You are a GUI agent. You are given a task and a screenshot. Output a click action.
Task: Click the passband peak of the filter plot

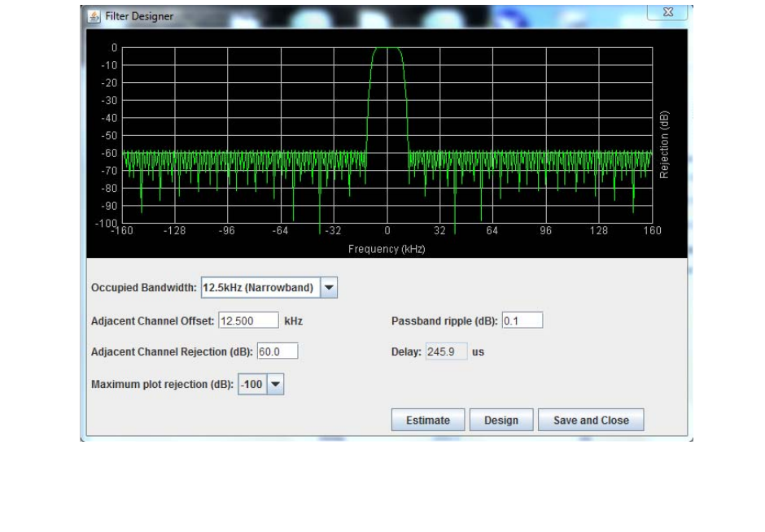pos(387,48)
